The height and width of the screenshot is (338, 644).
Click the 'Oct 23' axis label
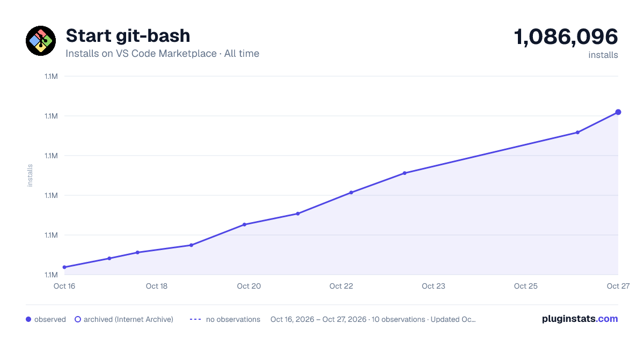(x=434, y=286)
